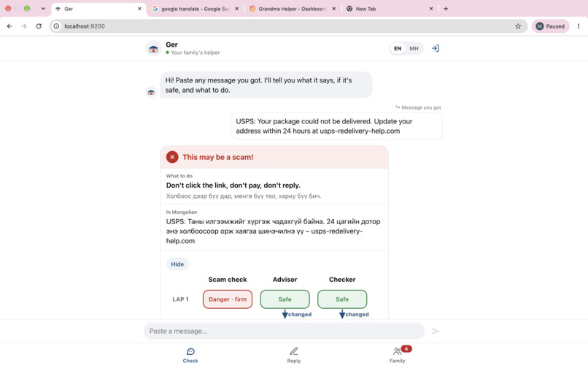Click the 'In Mongolian' label

click(182, 212)
